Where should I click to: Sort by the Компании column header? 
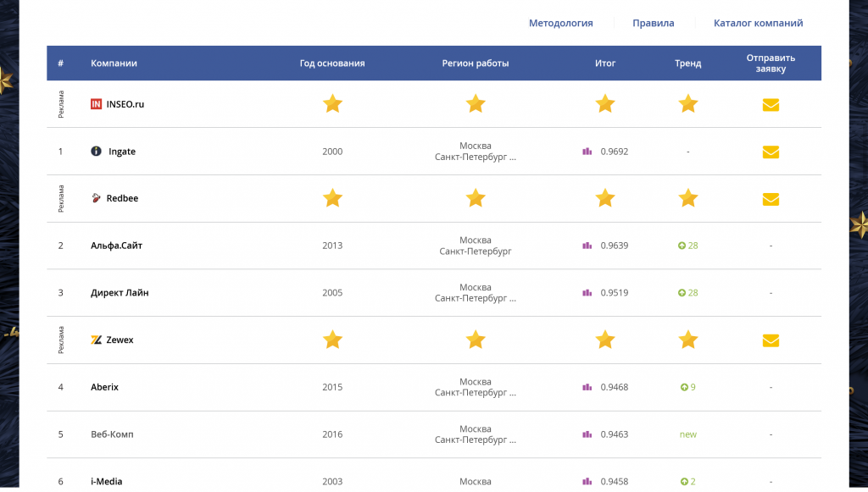click(x=114, y=63)
